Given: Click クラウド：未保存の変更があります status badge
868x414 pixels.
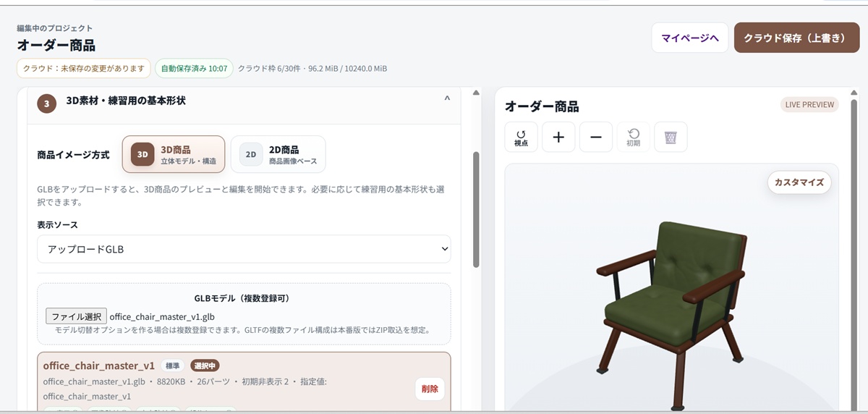Looking at the screenshot, I should (x=84, y=68).
